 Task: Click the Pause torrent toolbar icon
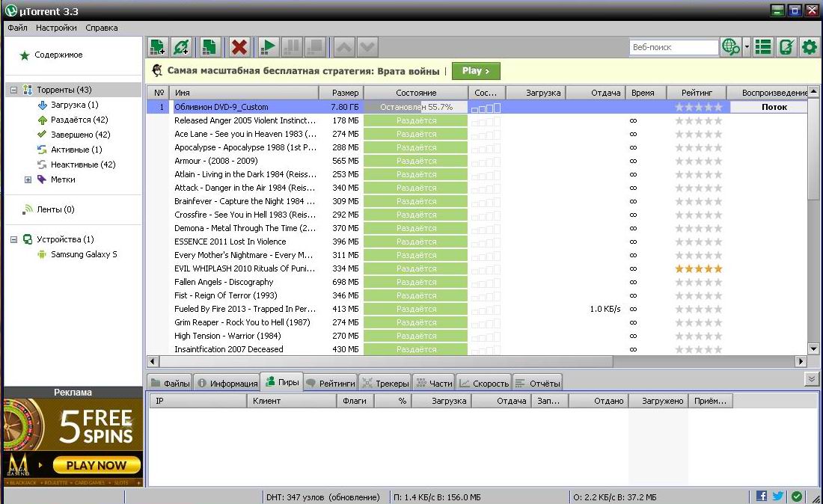[292, 47]
